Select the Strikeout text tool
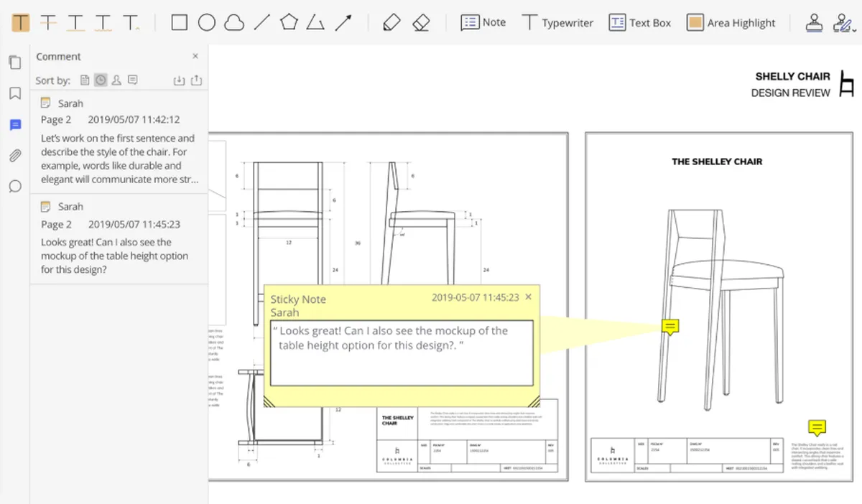862x504 pixels. pos(48,22)
